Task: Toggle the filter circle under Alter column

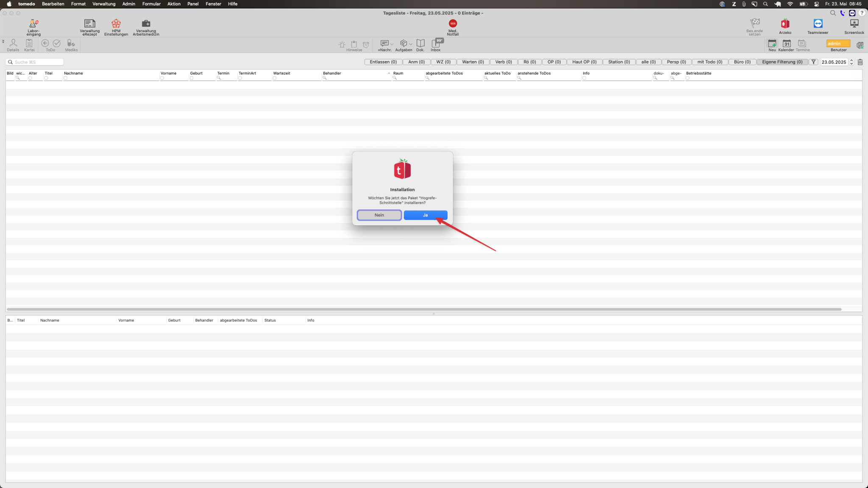Action: coord(30,78)
